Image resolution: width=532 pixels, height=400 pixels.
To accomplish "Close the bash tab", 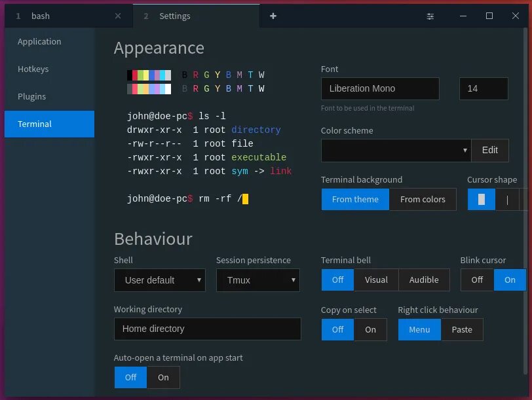I will click(x=118, y=16).
